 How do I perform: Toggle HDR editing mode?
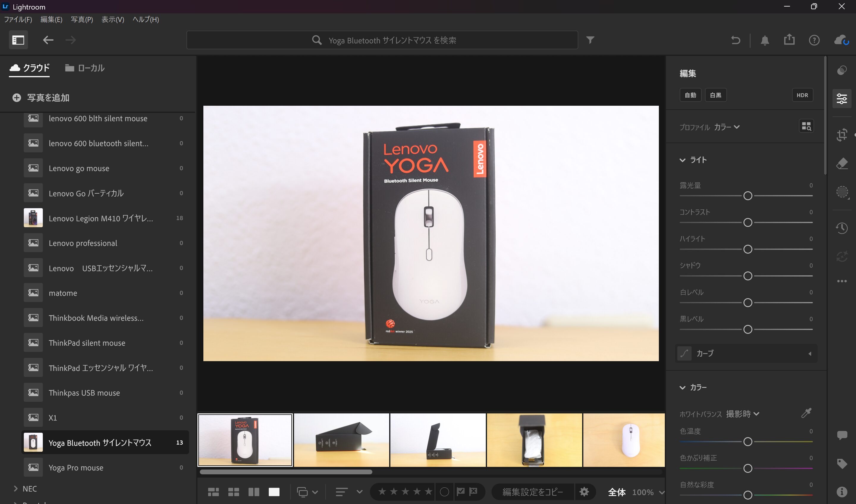click(x=802, y=95)
